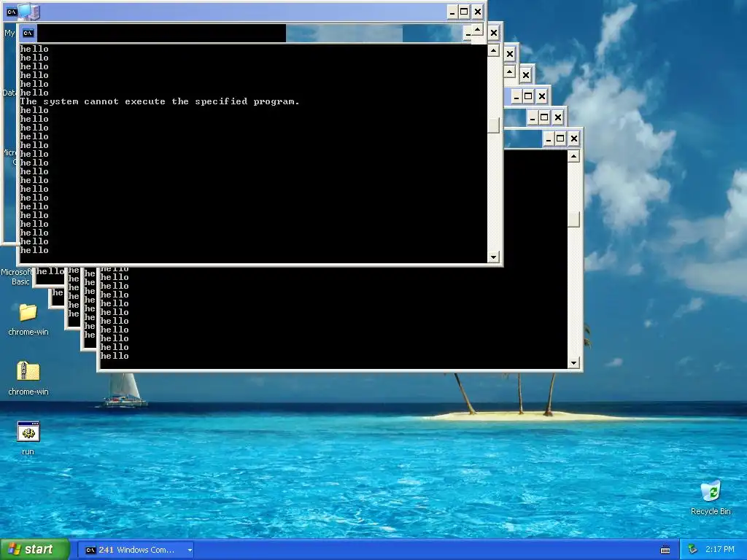Open system menu icon of topmost-titled console window
747x560 pixels.
(x=12, y=12)
